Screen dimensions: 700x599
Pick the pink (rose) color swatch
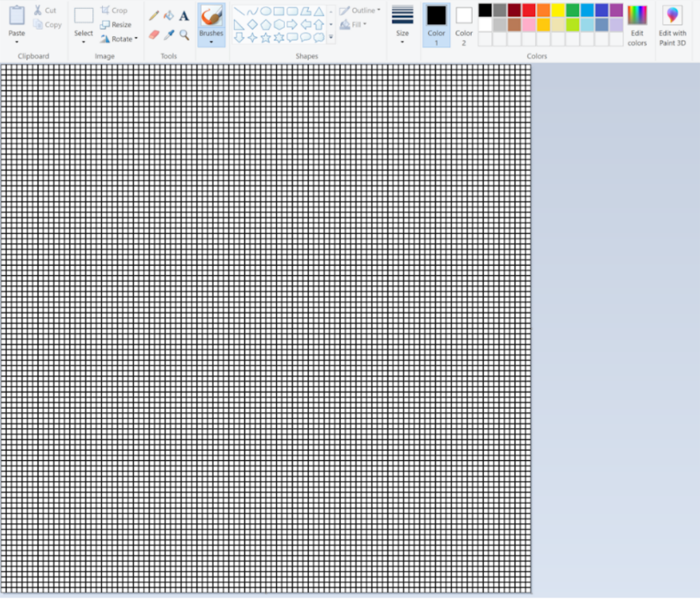click(x=529, y=25)
